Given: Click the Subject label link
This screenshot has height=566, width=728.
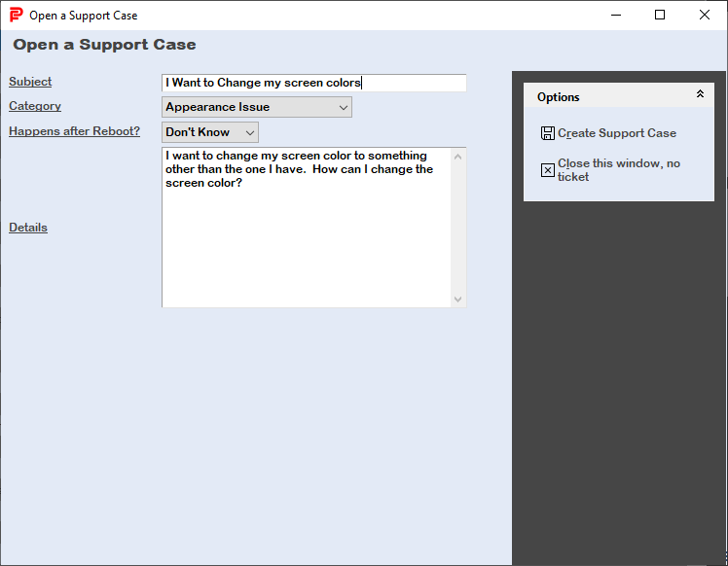Looking at the screenshot, I should [30, 82].
